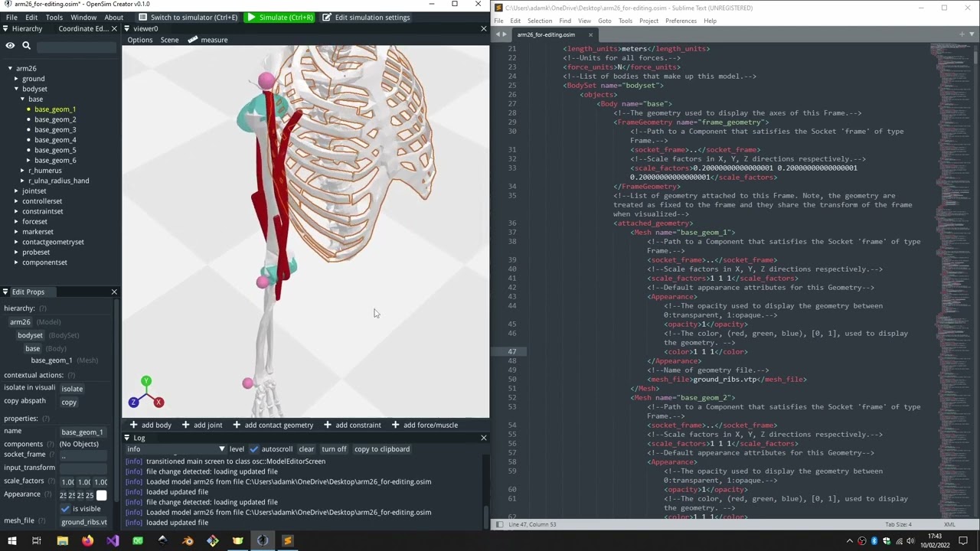Click add body button
This screenshot has height=551, width=980.
point(150,425)
